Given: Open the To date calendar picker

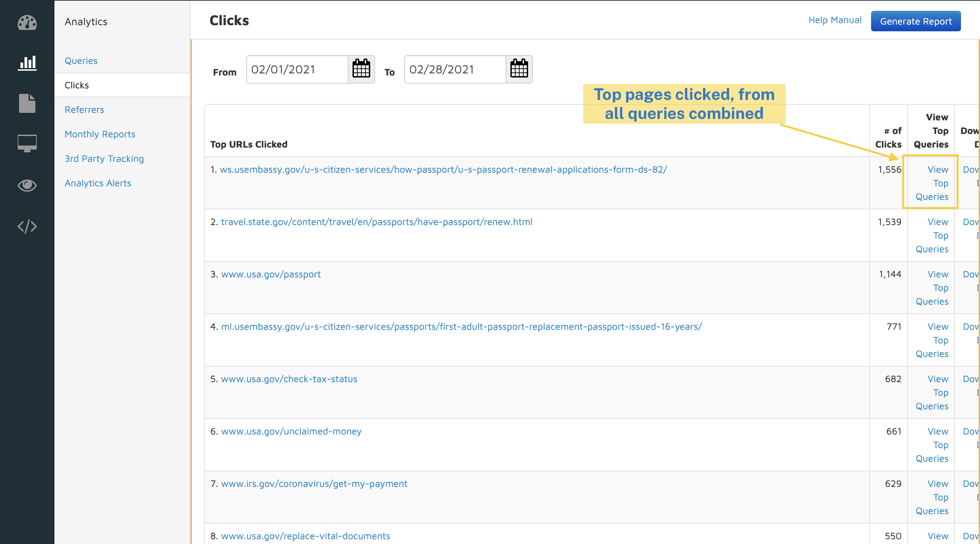Looking at the screenshot, I should click(519, 69).
